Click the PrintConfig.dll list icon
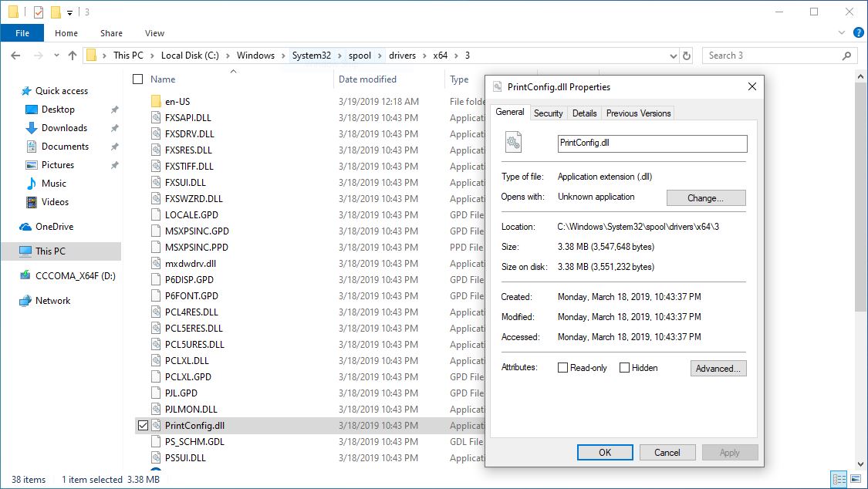868x489 pixels. coord(156,426)
